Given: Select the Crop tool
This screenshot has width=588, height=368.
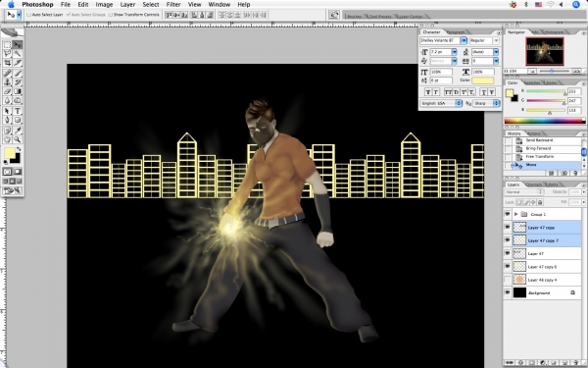Looking at the screenshot, I should pos(7,63).
